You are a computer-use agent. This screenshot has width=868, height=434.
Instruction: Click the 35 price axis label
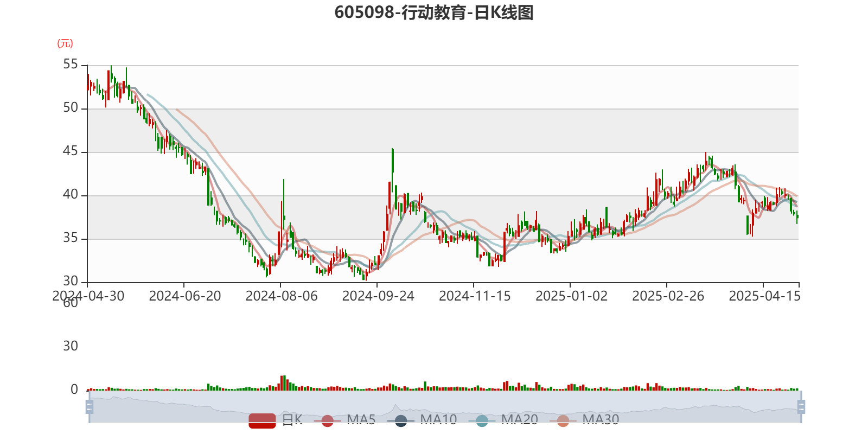71,238
